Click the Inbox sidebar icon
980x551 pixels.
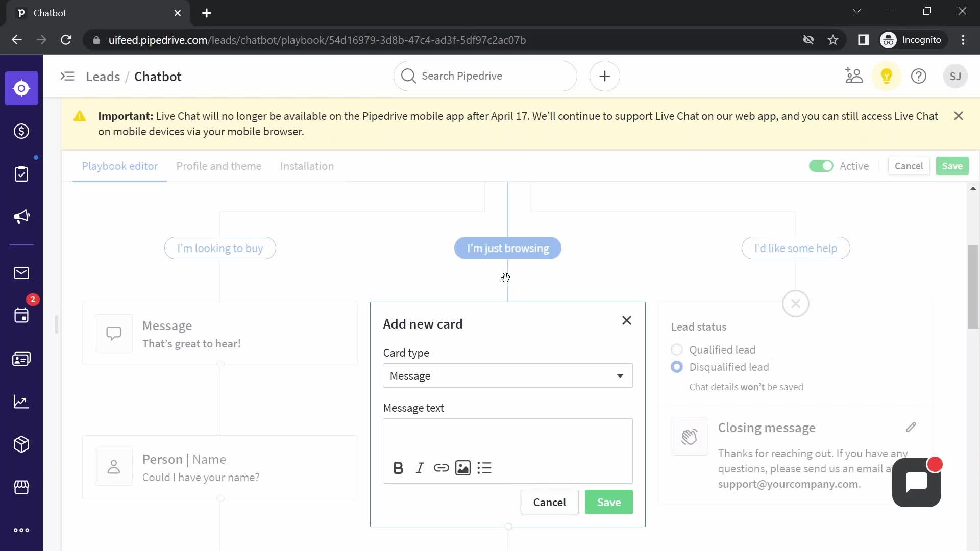[x=21, y=273]
